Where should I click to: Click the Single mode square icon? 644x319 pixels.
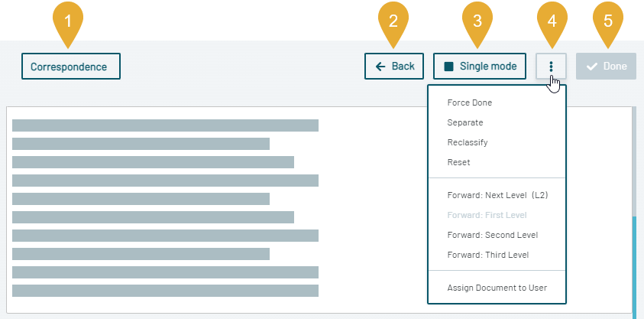coord(448,67)
